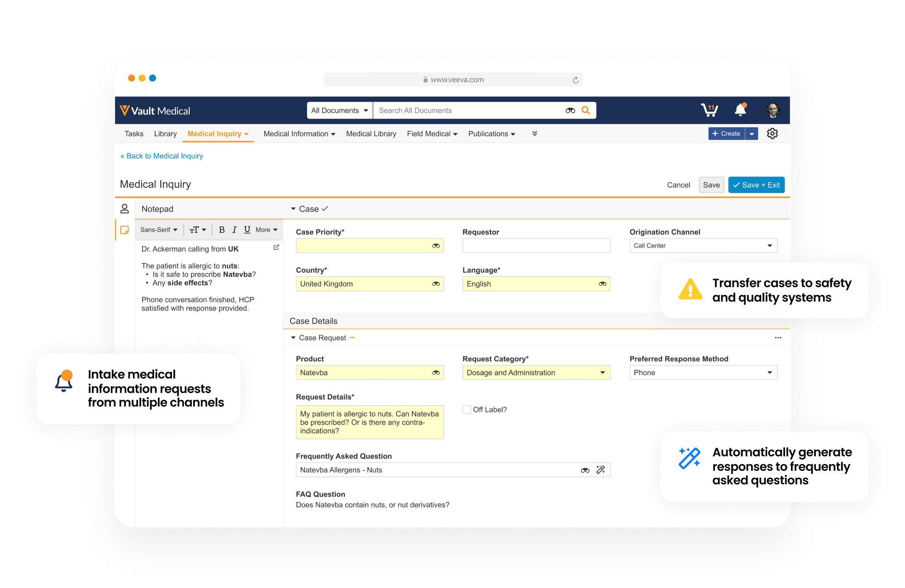Open the shopping cart icon
This screenshot has height=588, width=905.
coord(709,110)
